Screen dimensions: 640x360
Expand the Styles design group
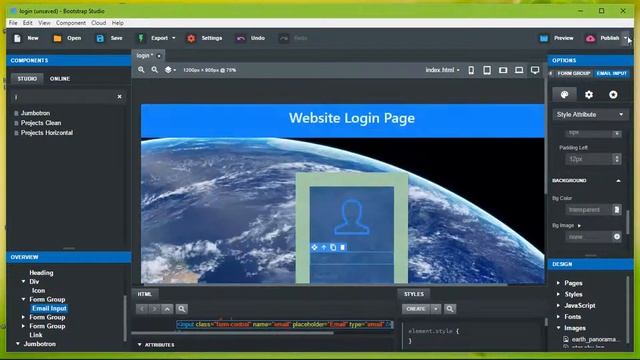point(558,294)
